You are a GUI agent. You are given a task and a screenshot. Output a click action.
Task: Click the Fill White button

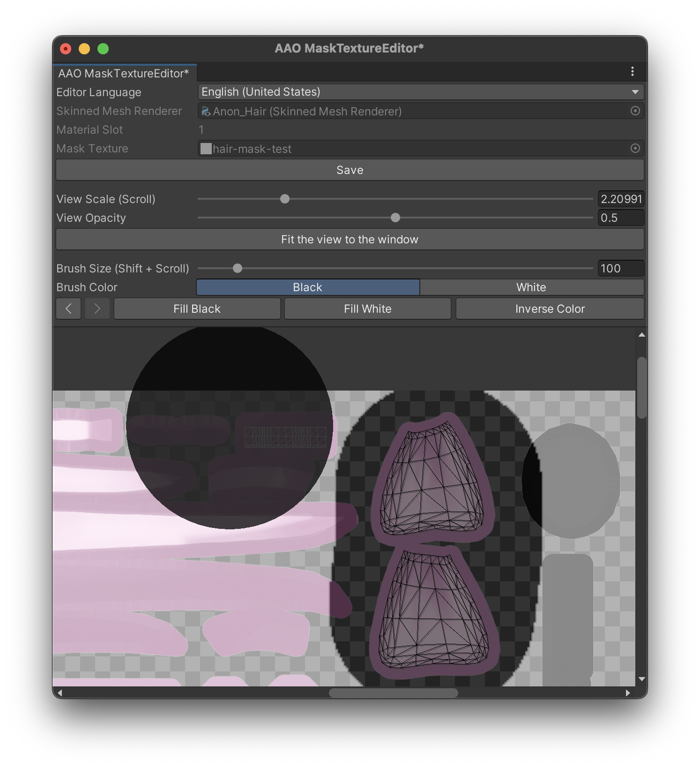point(368,309)
